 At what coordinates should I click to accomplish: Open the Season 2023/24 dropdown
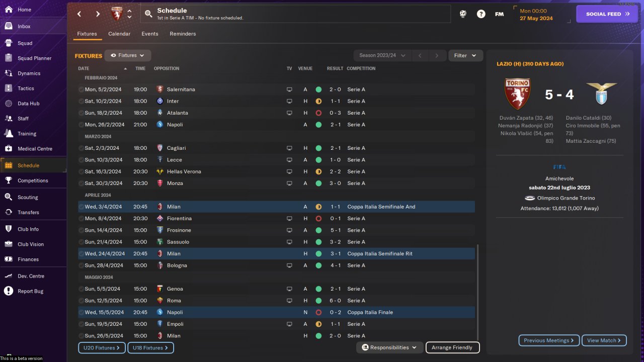click(382, 55)
